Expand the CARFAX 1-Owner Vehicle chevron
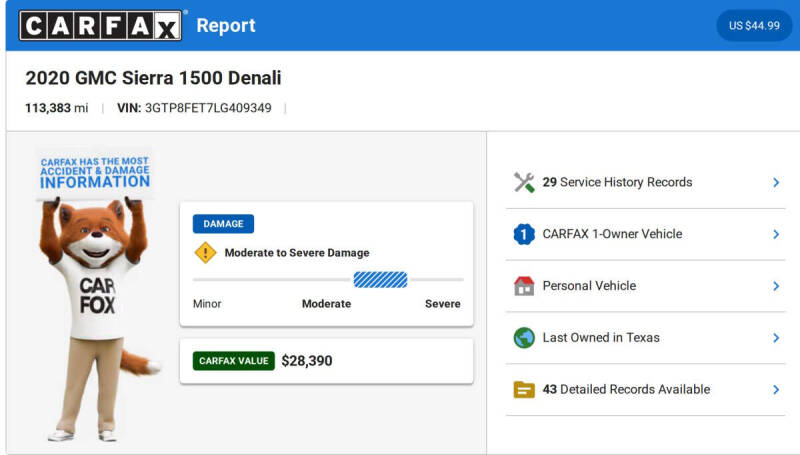The image size is (800, 455). click(x=776, y=234)
